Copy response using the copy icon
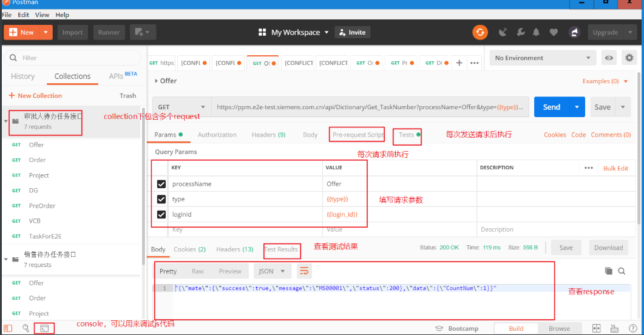 [x=608, y=271]
